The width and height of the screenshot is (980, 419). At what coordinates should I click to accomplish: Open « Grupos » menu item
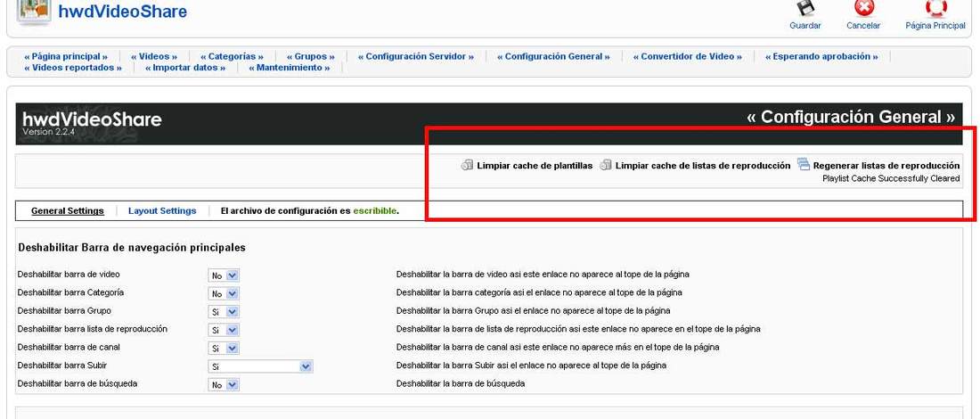[x=311, y=56]
